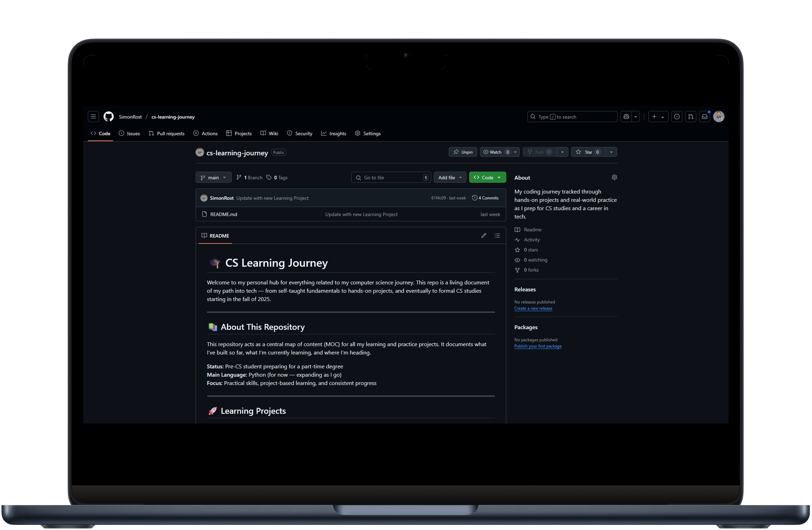Switch to the Pull requests tab
This screenshot has width=812, height=530.
(x=167, y=134)
